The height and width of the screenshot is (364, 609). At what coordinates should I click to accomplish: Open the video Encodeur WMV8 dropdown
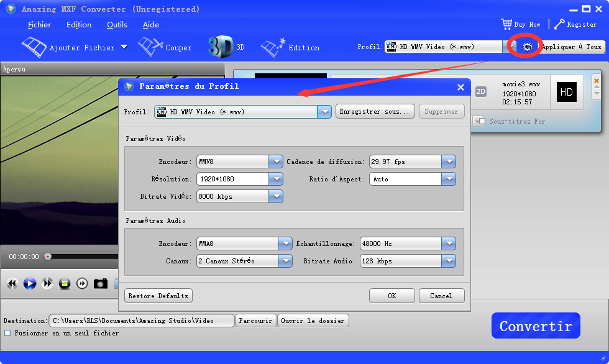coord(276,162)
